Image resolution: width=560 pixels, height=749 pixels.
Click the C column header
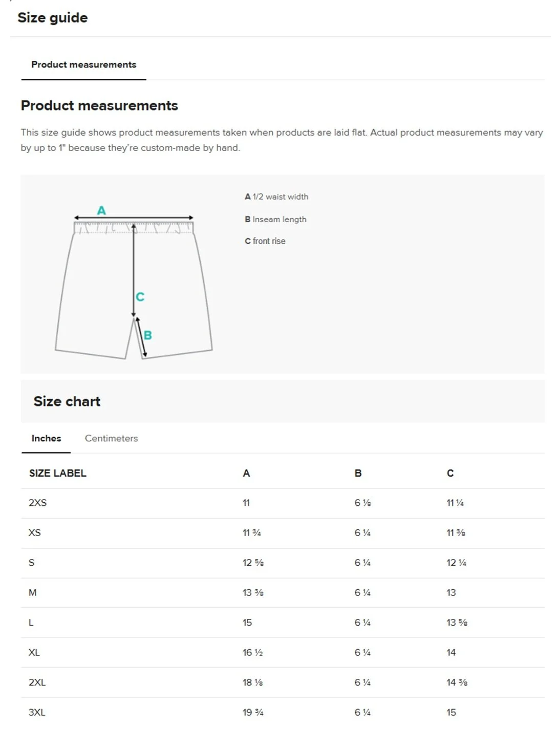pos(450,473)
